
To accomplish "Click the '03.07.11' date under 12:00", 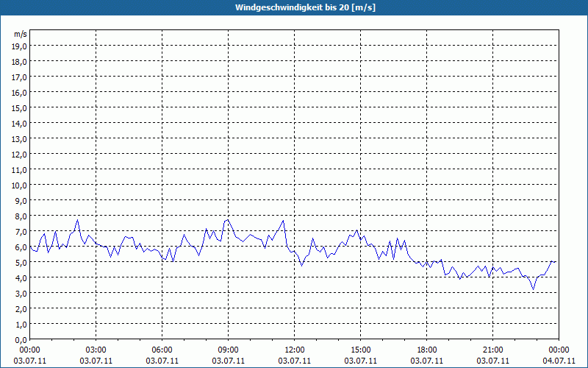I will point(295,361).
